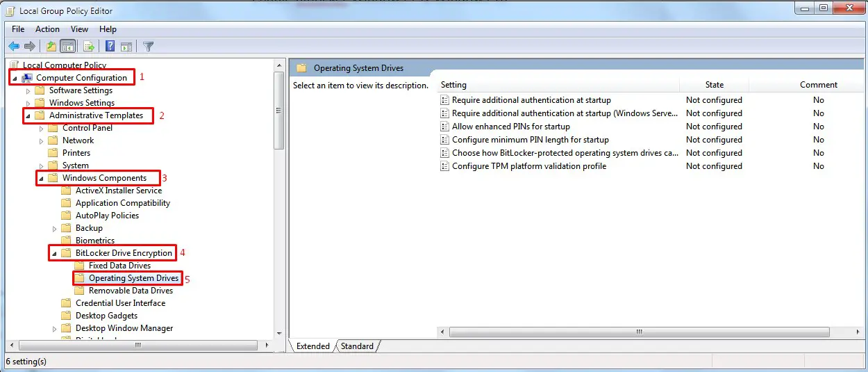Switch to the Standard tab
Image resolution: width=868 pixels, height=372 pixels.
[357, 346]
